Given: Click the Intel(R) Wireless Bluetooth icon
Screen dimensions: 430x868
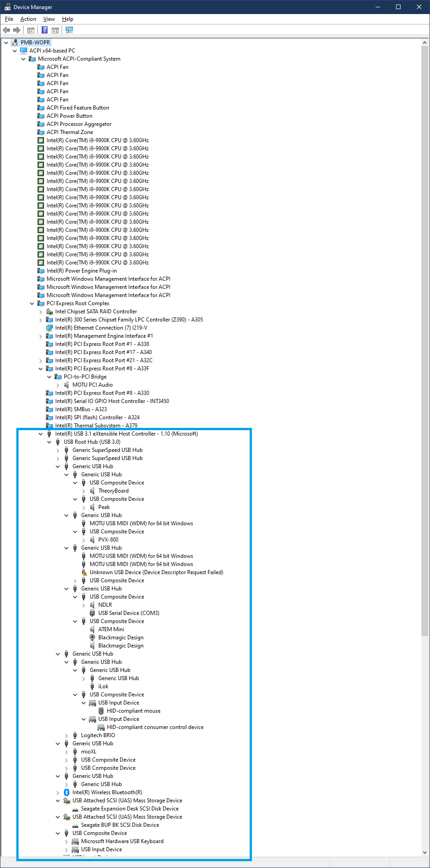Looking at the screenshot, I should pyautogui.click(x=67, y=792).
